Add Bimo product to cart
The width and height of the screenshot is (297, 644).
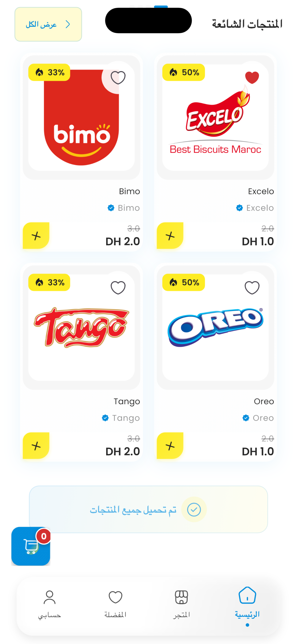pos(36,235)
